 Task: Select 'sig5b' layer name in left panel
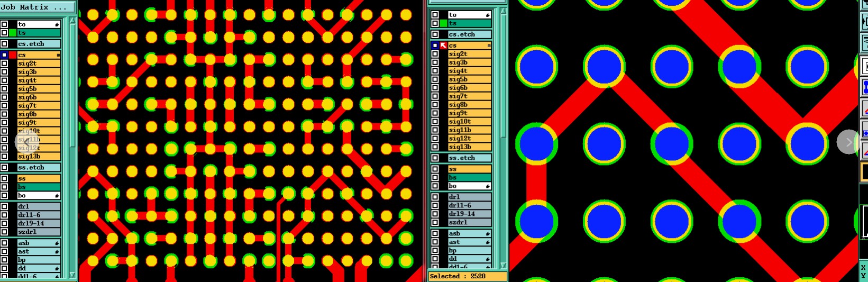coord(39,89)
